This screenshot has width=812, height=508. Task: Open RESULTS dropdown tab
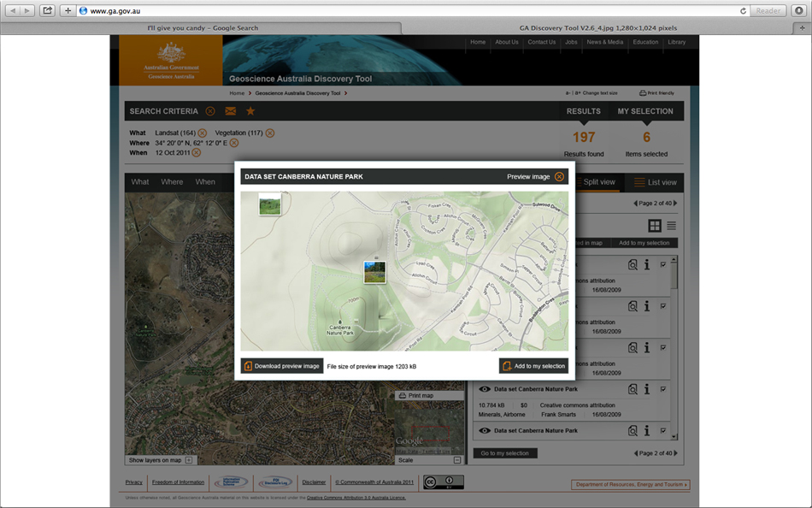point(584,111)
